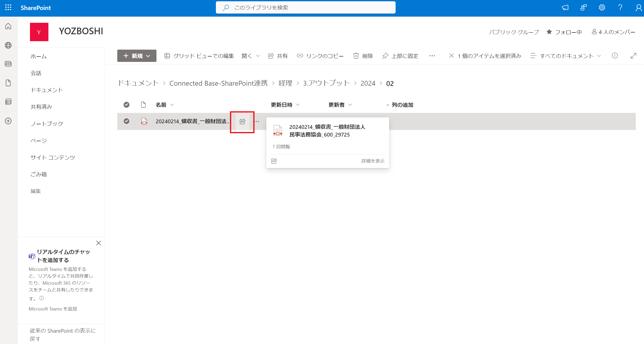This screenshot has height=344, width=644.
Task: Click the Help question mark icon
Action: (x=620, y=7)
